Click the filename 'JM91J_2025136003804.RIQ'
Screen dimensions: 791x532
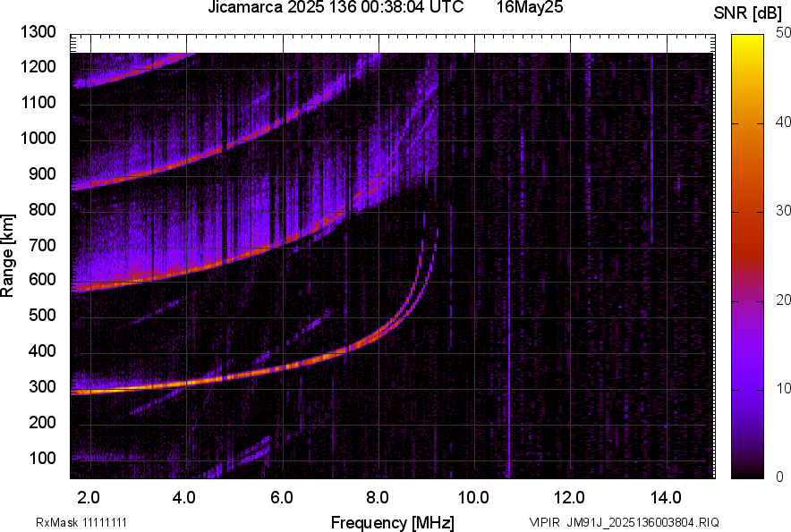pos(642,522)
